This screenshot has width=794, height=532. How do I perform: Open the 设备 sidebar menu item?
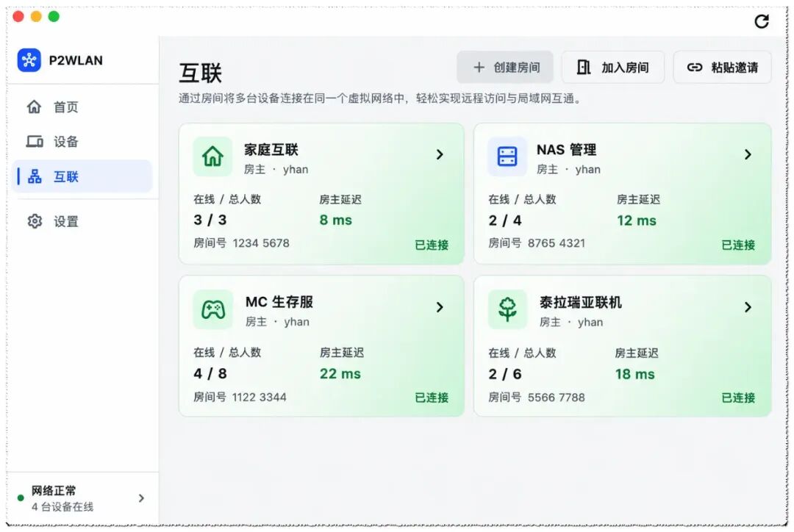coord(82,141)
